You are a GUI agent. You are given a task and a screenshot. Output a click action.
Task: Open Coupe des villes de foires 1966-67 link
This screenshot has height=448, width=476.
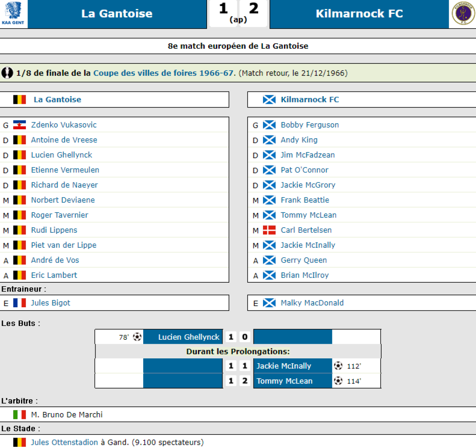coord(164,73)
